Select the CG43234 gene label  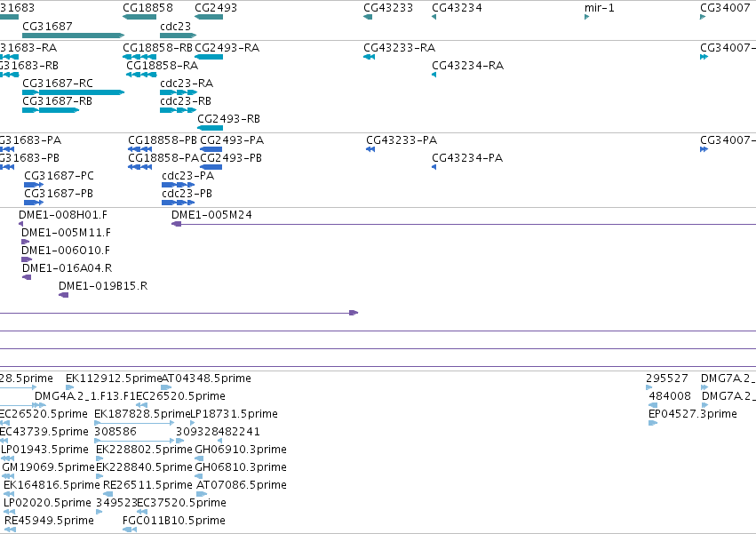tap(457, 8)
